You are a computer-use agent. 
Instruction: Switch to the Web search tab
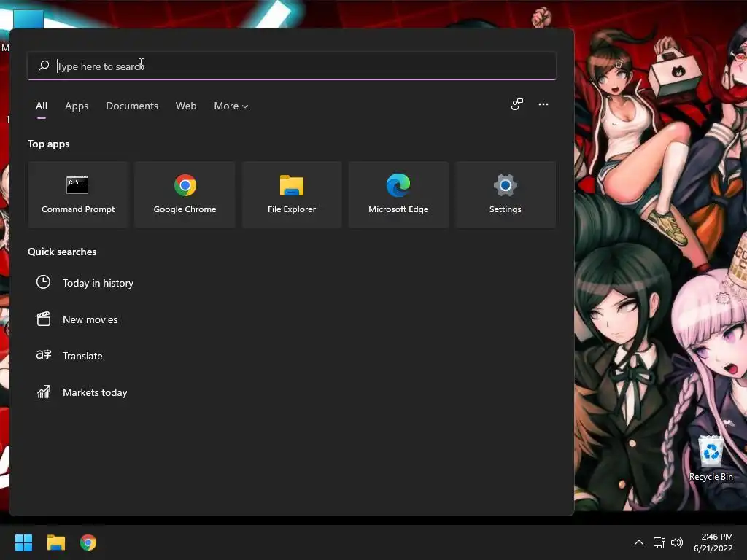point(186,106)
